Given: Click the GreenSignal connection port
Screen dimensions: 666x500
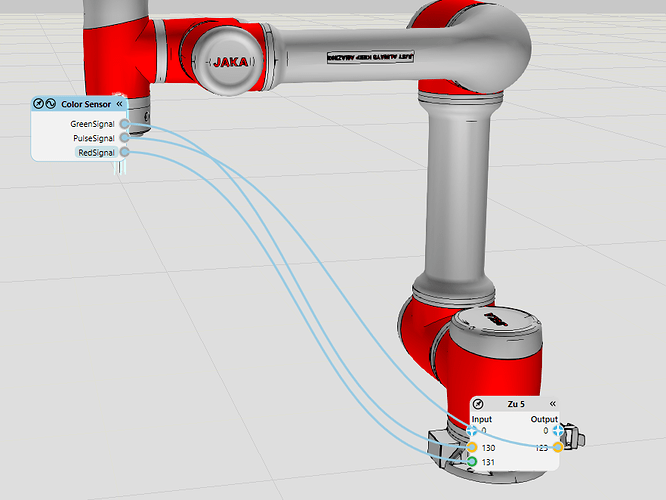Looking at the screenshot, I should coord(124,124).
